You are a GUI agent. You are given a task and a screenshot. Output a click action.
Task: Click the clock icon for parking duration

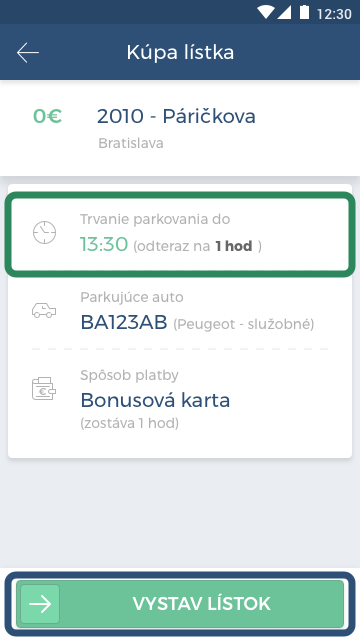(x=44, y=233)
